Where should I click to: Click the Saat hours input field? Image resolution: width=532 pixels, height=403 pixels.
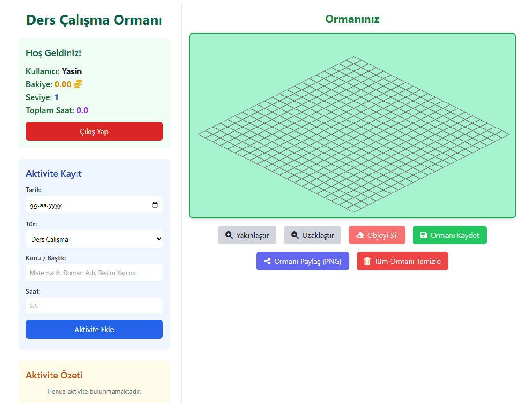pyautogui.click(x=94, y=306)
